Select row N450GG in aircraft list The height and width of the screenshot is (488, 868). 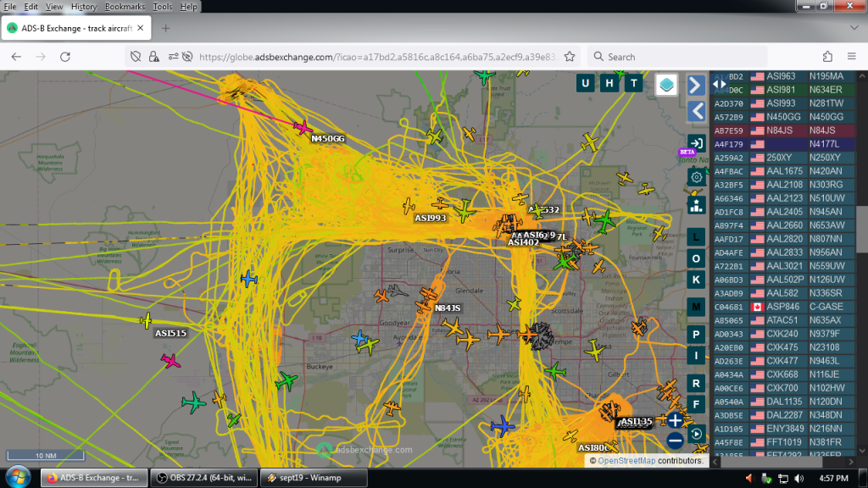point(783,117)
